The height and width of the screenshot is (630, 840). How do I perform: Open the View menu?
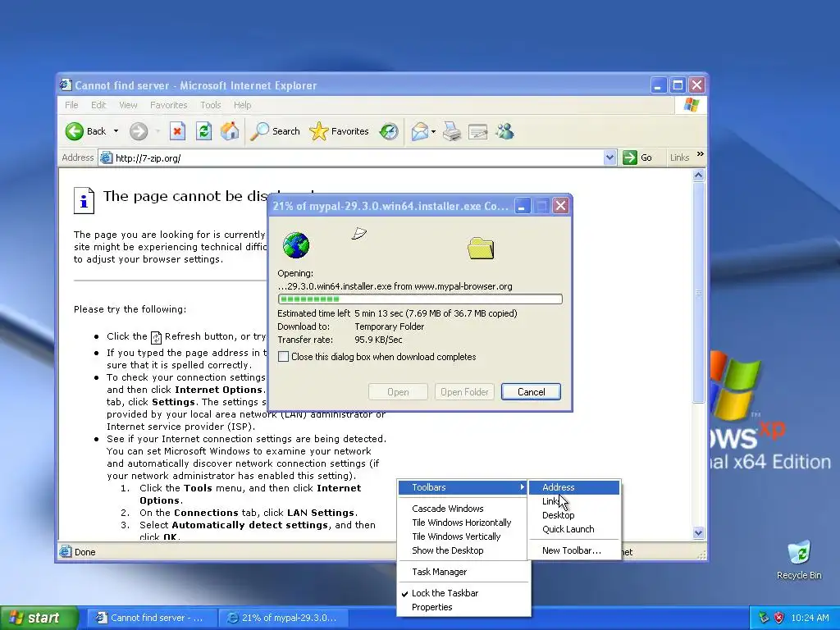pyautogui.click(x=128, y=105)
